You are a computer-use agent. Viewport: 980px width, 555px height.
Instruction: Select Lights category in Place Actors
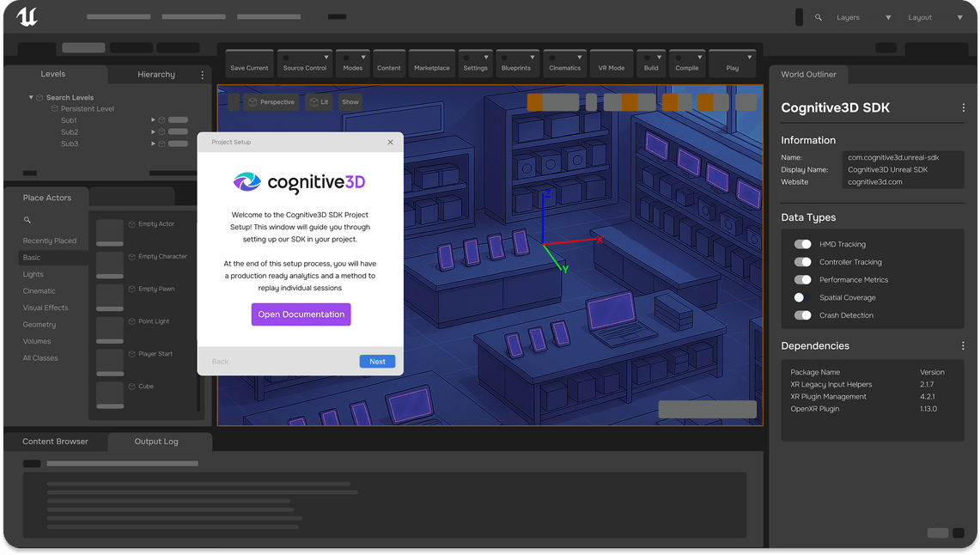point(33,274)
